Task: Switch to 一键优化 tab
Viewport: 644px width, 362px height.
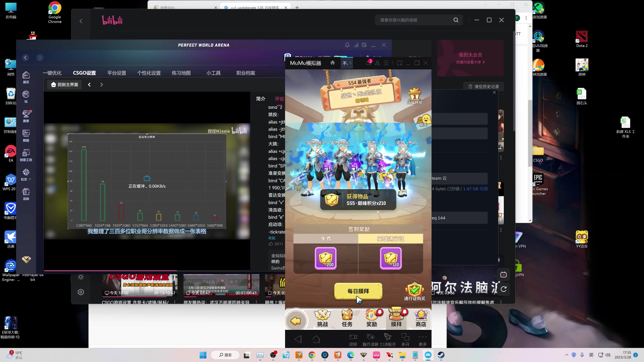Action: tap(52, 73)
